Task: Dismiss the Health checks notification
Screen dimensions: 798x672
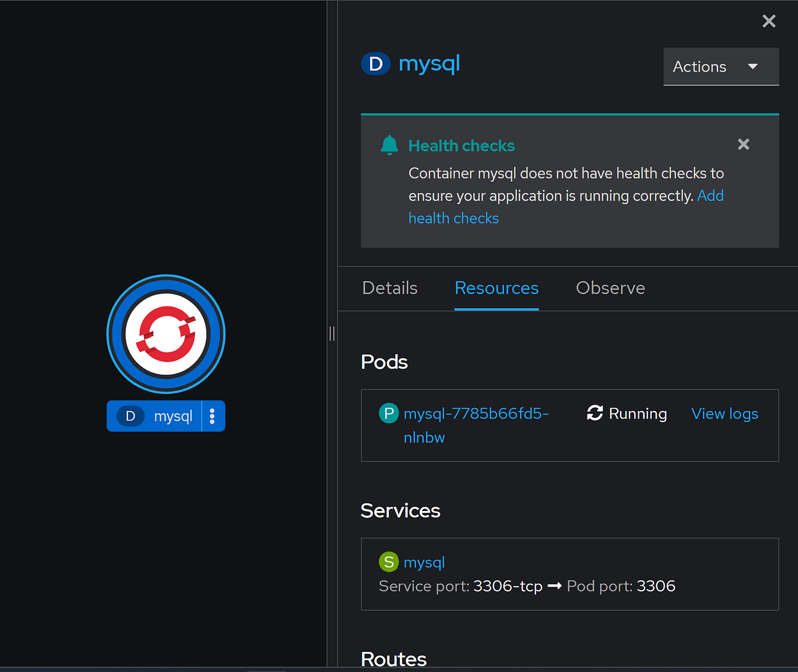Action: point(743,144)
